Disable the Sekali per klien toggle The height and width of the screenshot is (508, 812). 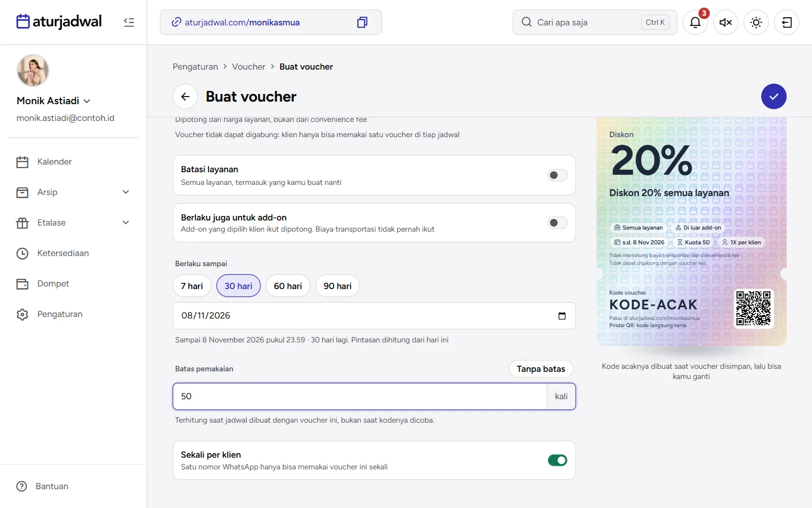pos(557,460)
